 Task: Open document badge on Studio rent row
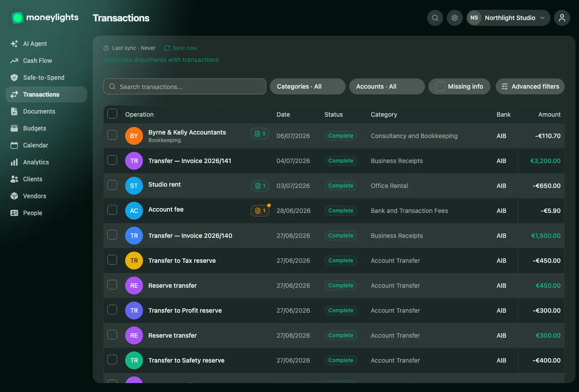[x=260, y=186]
